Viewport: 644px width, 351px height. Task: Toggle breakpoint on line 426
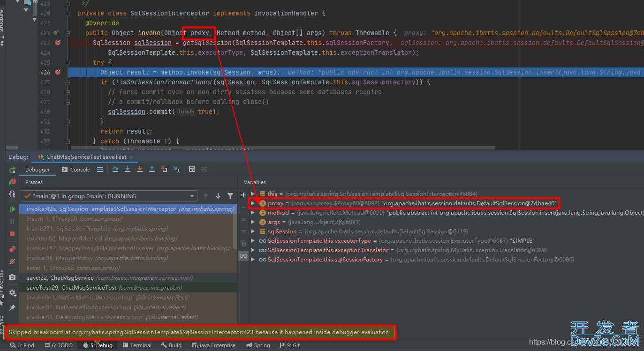tap(58, 72)
